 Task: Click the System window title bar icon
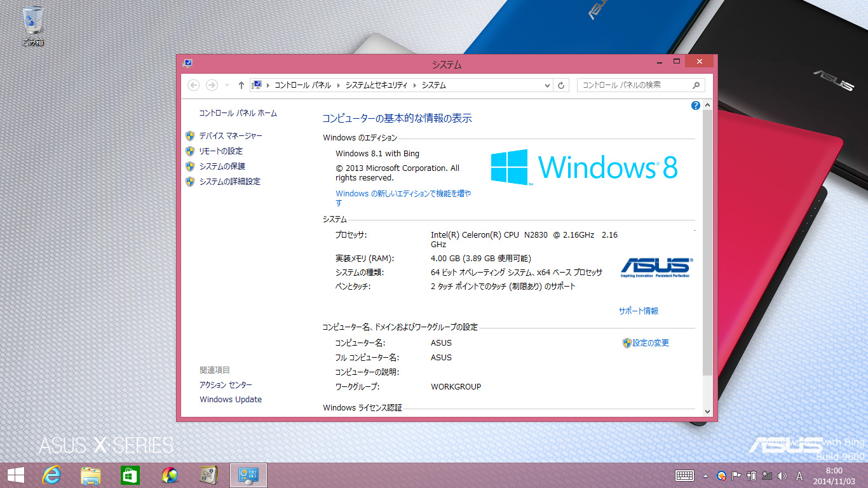tap(187, 64)
